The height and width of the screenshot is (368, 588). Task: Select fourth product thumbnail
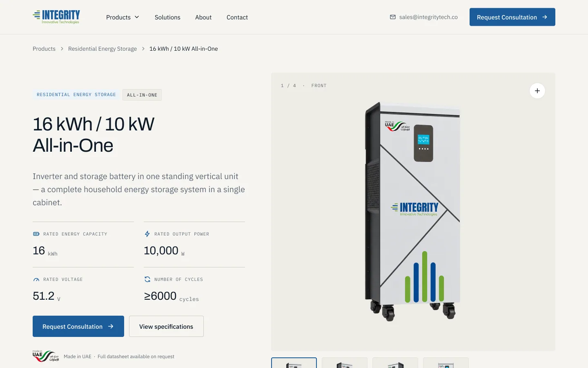point(446,363)
